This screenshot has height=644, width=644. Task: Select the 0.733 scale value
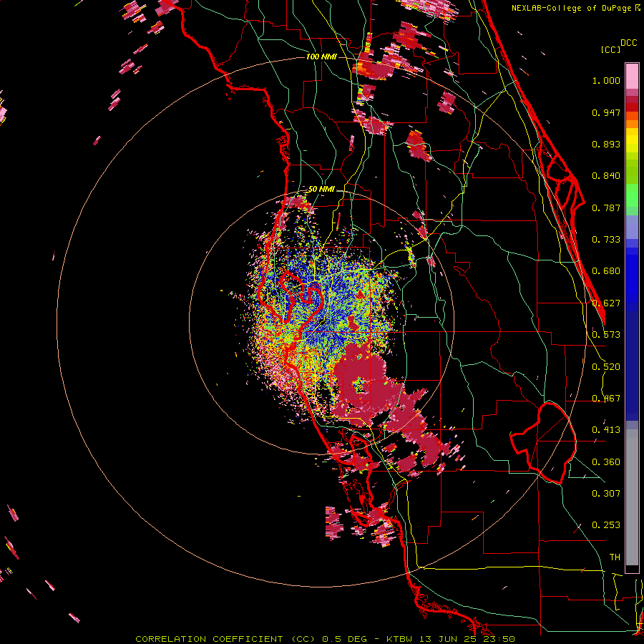pos(606,240)
